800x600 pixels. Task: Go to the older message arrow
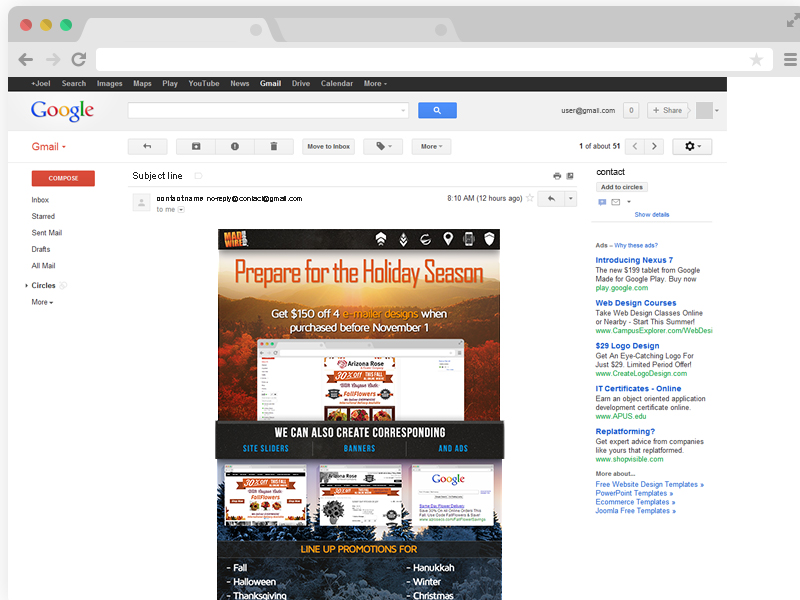654,146
